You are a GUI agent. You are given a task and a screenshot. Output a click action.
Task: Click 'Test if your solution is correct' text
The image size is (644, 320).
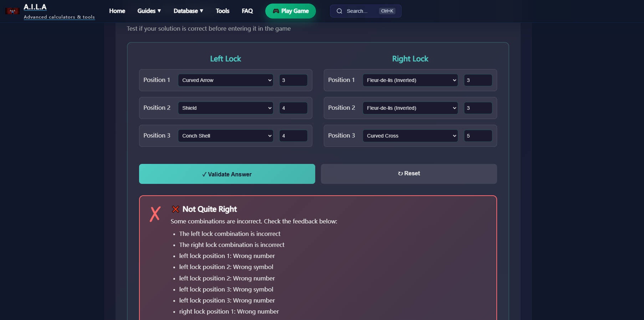(x=209, y=29)
